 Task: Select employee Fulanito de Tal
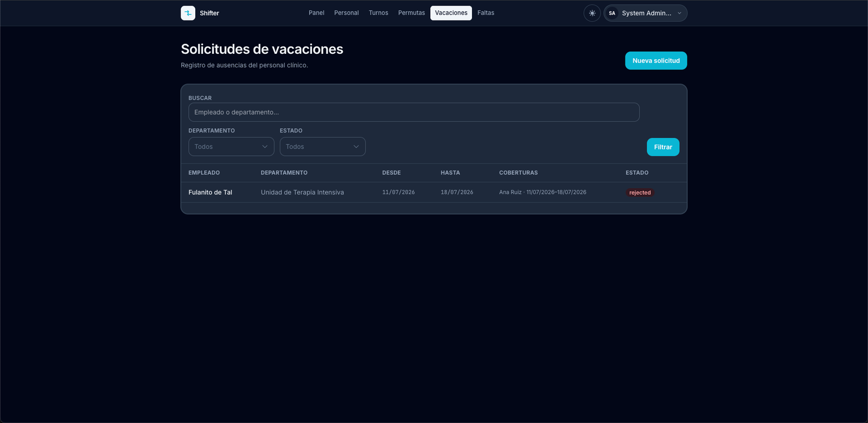point(210,192)
